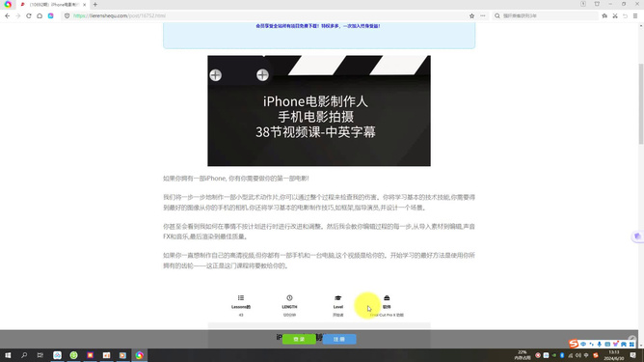Click the browser logo in title bar
Viewport: 644px width, 362px height.
point(8,5)
